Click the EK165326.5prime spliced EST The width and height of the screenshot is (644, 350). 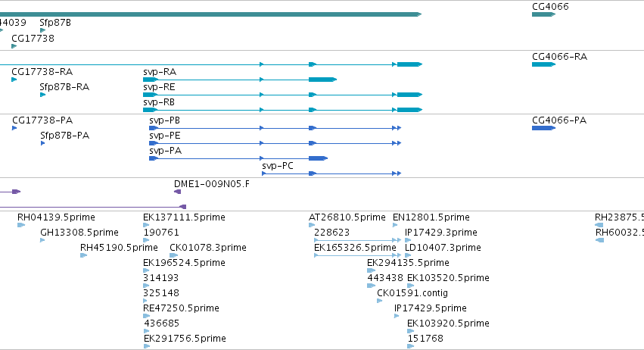(357, 255)
